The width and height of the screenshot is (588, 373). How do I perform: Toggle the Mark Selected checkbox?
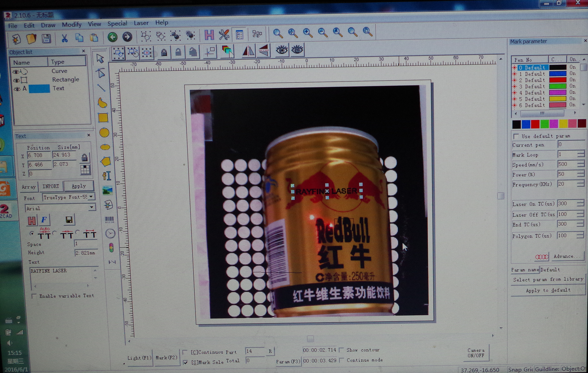pos(186,362)
